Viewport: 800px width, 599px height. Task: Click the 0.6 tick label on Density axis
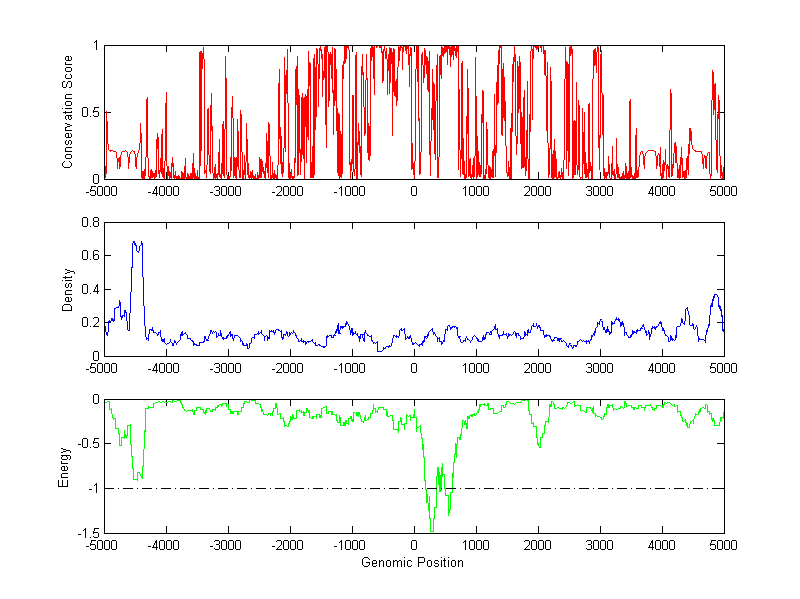90,256
